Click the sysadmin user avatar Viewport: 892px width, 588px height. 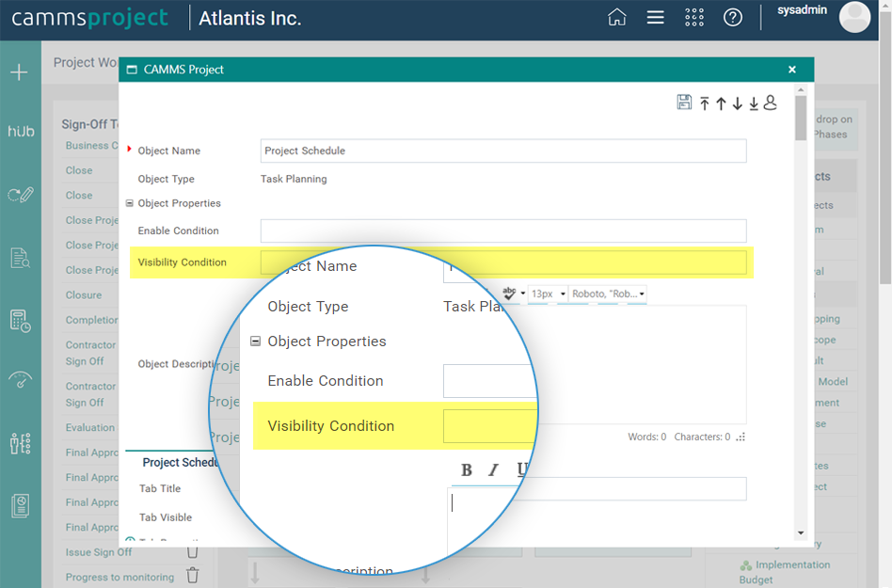pyautogui.click(x=854, y=17)
